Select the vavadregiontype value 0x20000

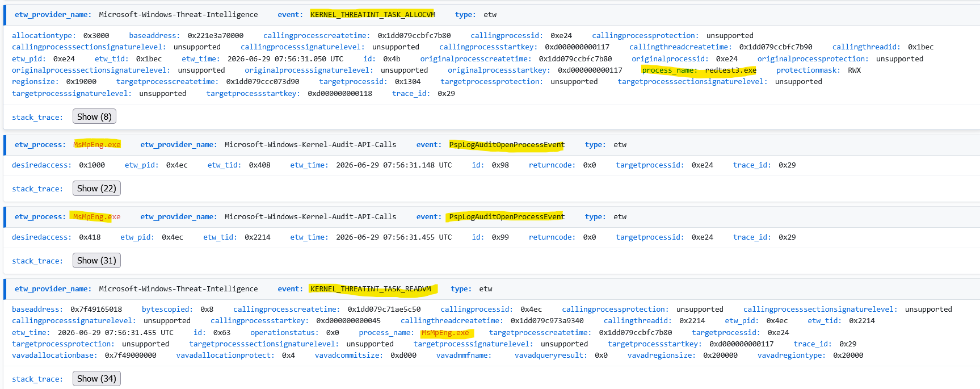848,355
